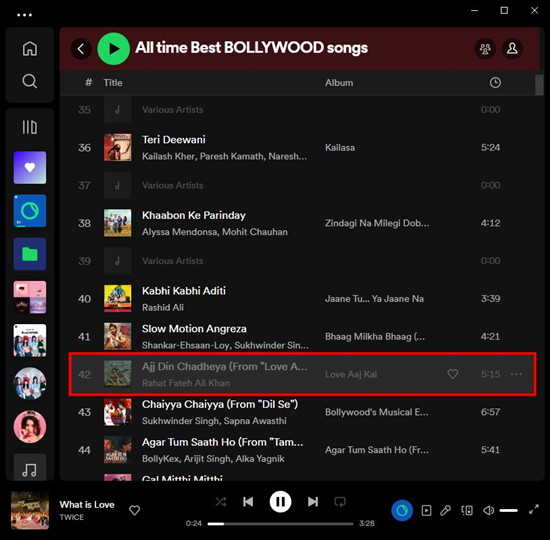Seek in the song progress bar

click(280, 524)
